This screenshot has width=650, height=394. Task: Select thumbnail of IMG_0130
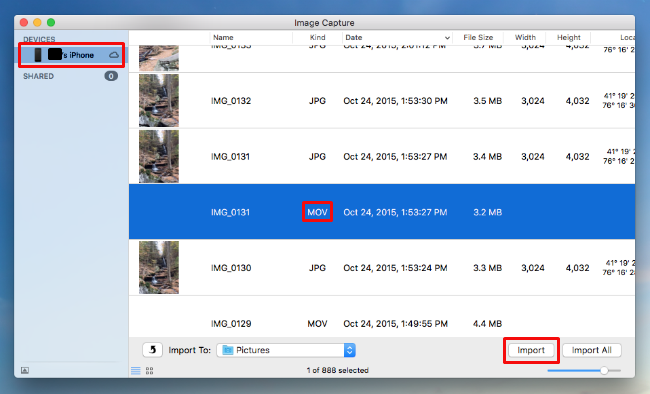pos(159,268)
